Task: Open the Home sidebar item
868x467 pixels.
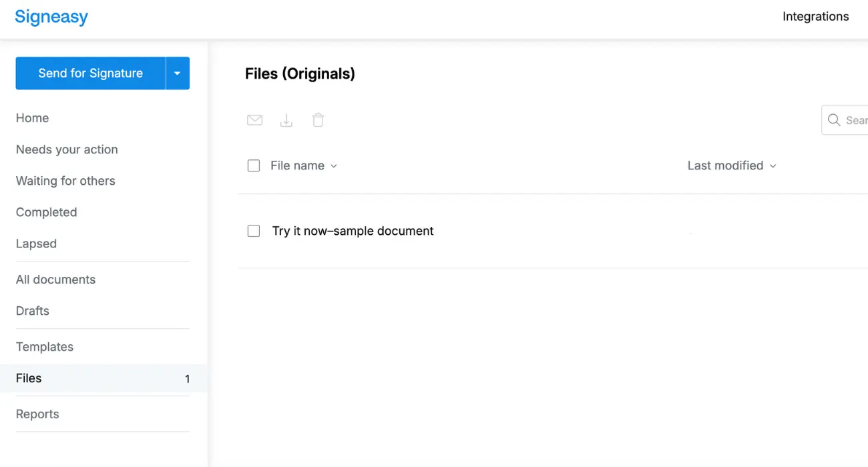Action: [32, 118]
